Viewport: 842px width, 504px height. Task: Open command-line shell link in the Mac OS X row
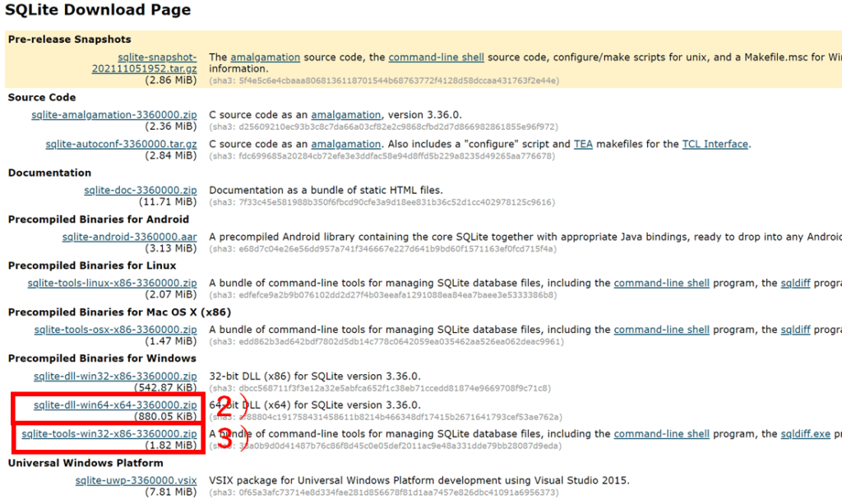coord(662,330)
